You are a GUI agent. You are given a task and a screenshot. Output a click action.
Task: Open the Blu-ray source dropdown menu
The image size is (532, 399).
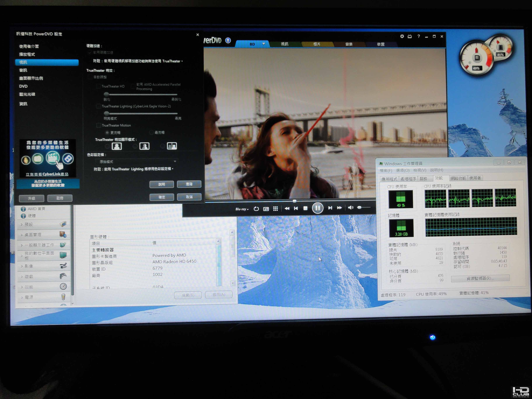(242, 209)
